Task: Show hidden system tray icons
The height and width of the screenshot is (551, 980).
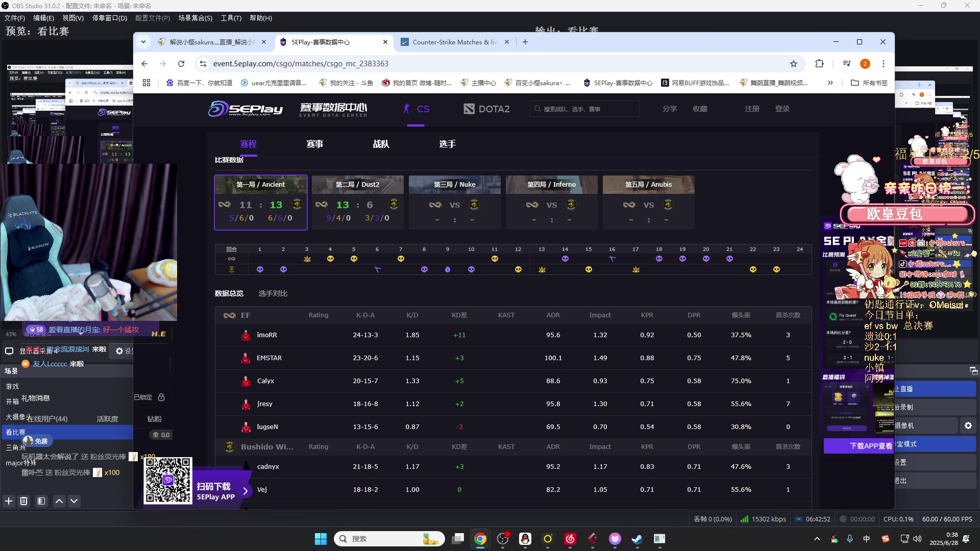Action: [817, 539]
